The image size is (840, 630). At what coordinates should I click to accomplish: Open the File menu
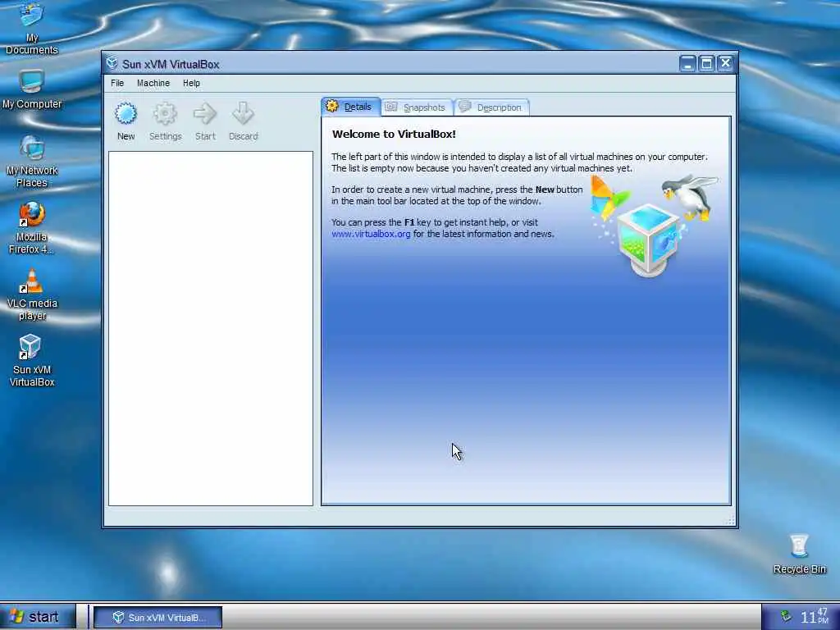pyautogui.click(x=117, y=83)
